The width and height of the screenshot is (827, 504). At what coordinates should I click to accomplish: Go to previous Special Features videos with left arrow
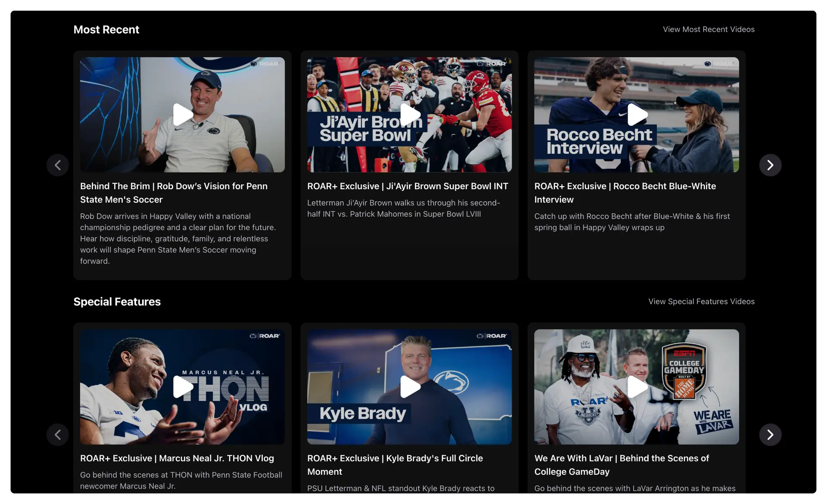(x=58, y=435)
